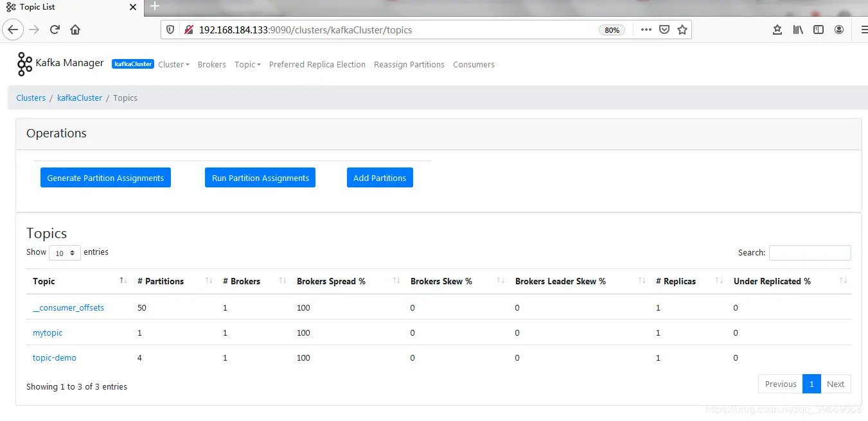Sort by Brokers Skew % arrows
This screenshot has width=868, height=421.
tap(500, 281)
